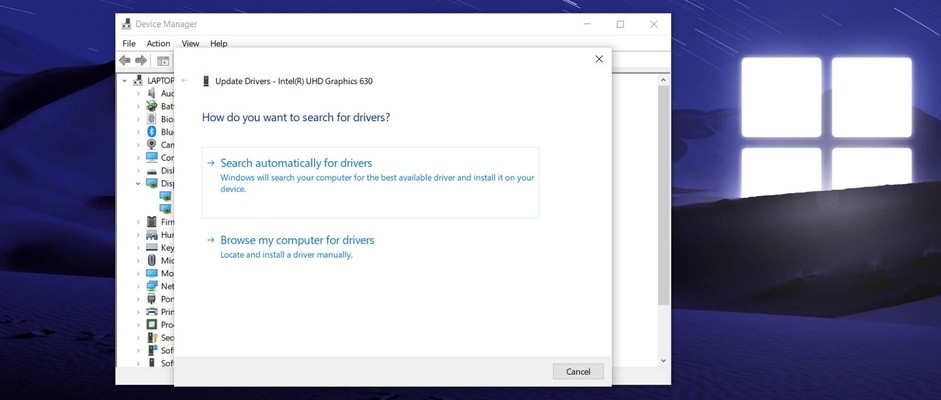941x400 pixels.
Task: Select the Print queues printer icon
Action: coord(151,312)
